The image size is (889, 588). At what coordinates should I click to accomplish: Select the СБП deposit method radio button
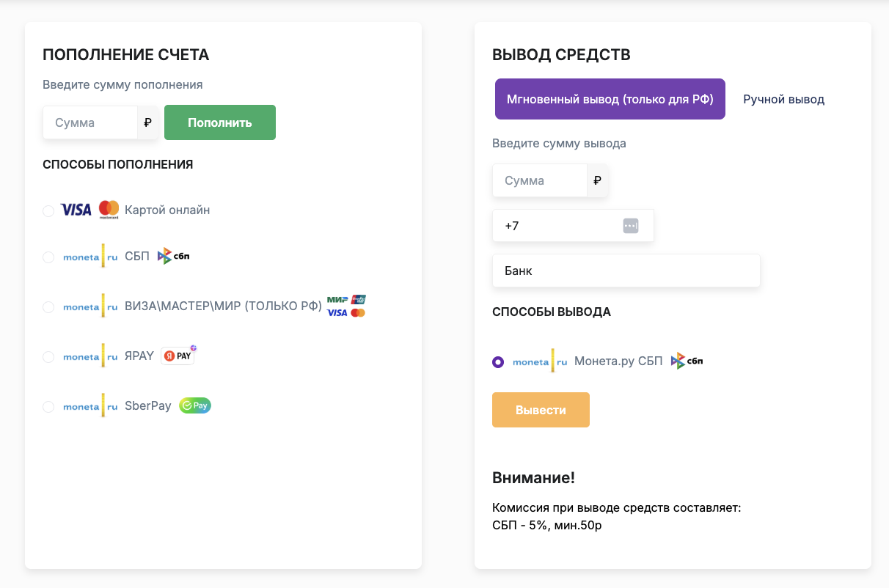click(48, 257)
